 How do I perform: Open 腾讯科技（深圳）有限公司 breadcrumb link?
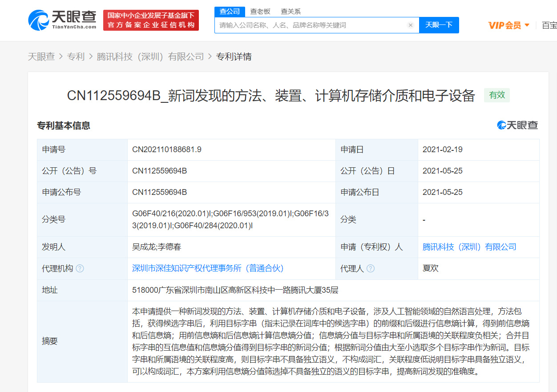coord(150,57)
